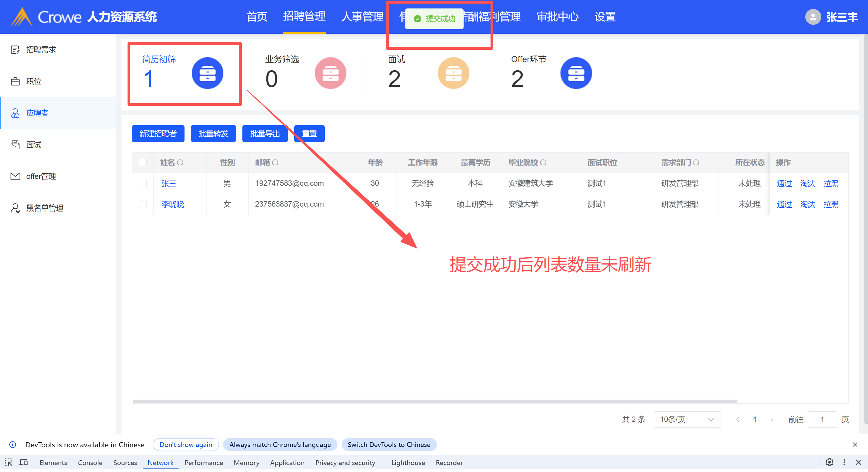The image size is (868, 472).
Task: Click user avatar icon beside 张三丰
Action: pyautogui.click(x=813, y=17)
